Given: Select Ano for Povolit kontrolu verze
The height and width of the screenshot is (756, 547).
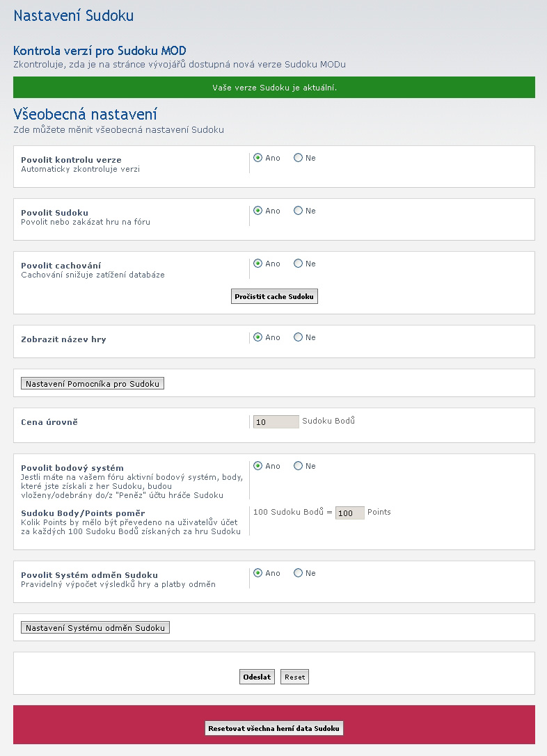Looking at the screenshot, I should [x=257, y=158].
